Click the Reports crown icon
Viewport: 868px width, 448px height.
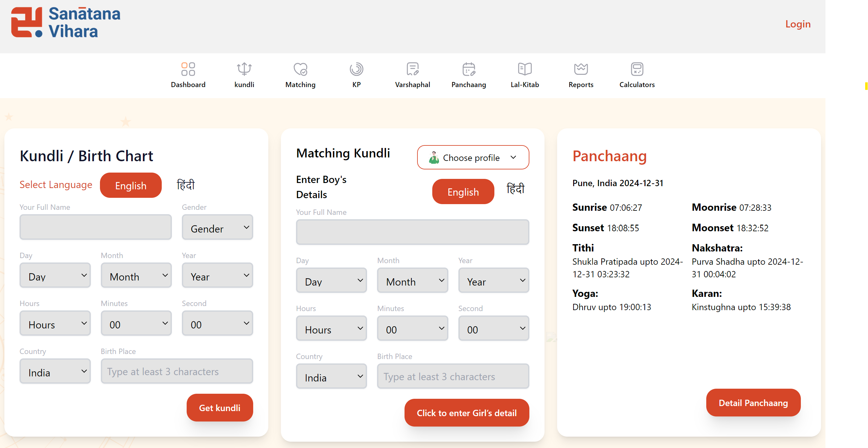pos(581,69)
